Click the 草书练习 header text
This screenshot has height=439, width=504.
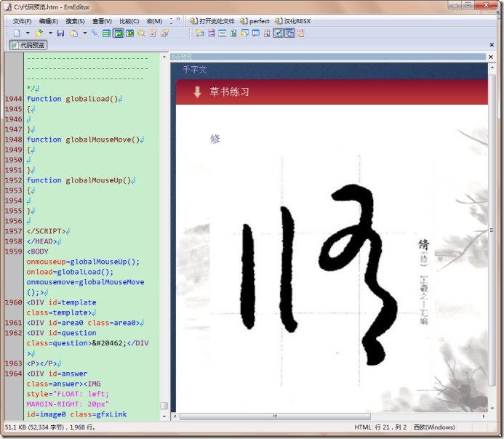pyautogui.click(x=230, y=92)
